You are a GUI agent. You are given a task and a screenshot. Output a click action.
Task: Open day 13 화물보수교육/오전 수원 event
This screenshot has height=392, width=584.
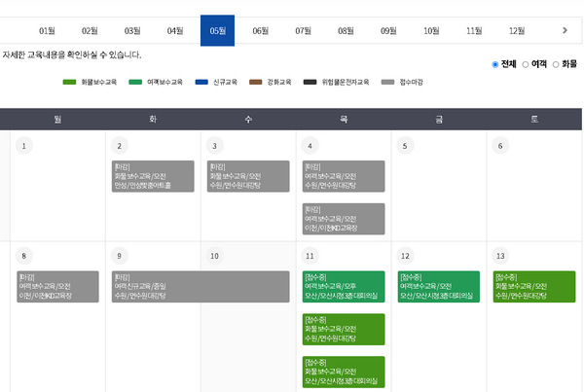click(534, 287)
